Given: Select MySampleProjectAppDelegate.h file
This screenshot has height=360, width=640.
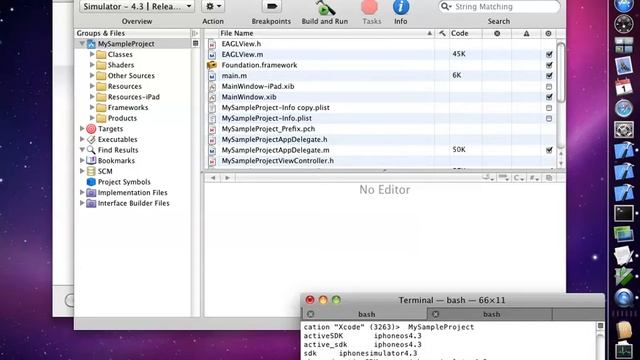Looking at the screenshot, I should click(274, 139).
